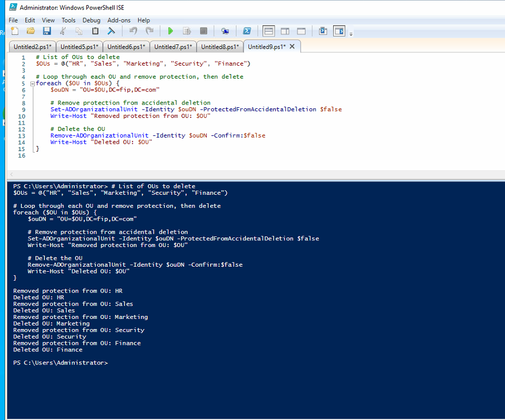Screen dimensions: 505x420
Task: Open the Help menu
Action: pos(144,20)
